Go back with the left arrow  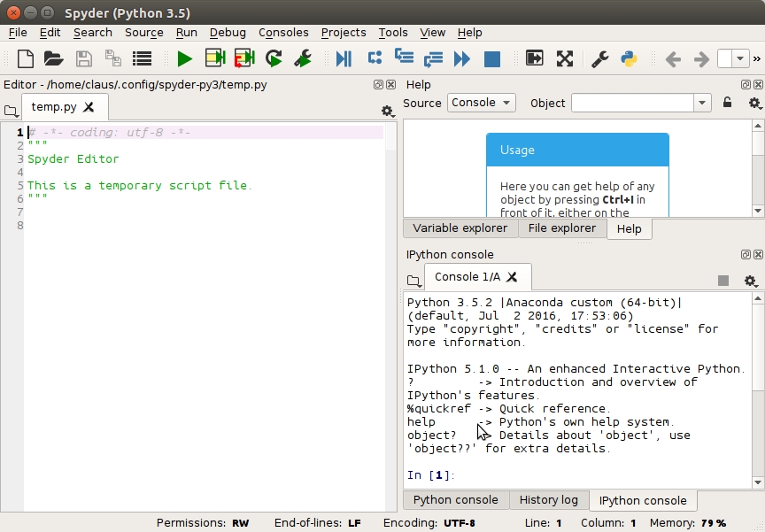tap(673, 59)
